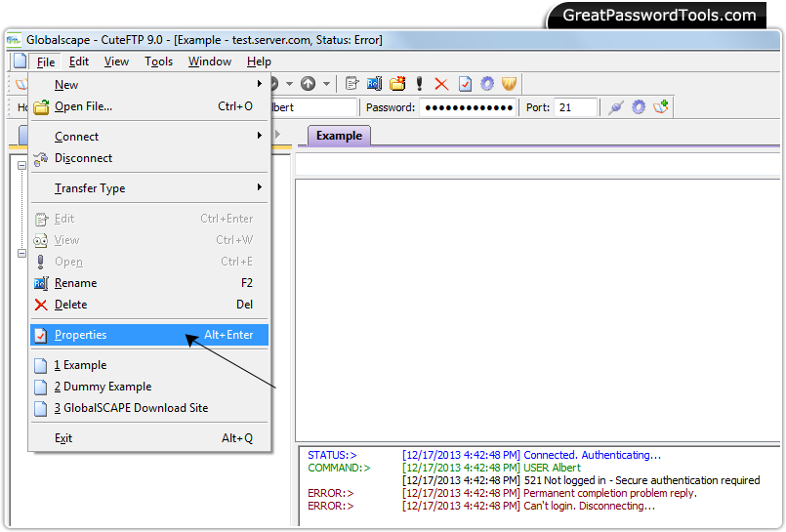Select Rename in the File menu

point(149,283)
